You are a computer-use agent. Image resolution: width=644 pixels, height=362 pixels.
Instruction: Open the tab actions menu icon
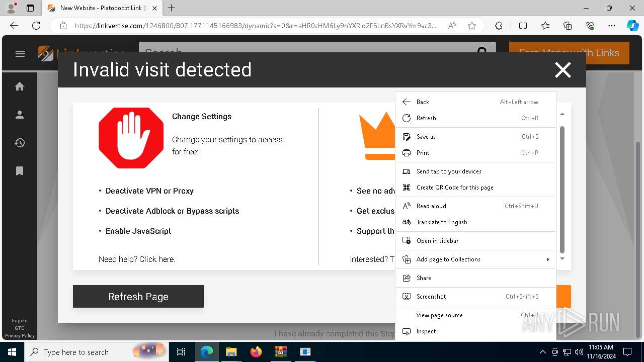(x=30, y=8)
